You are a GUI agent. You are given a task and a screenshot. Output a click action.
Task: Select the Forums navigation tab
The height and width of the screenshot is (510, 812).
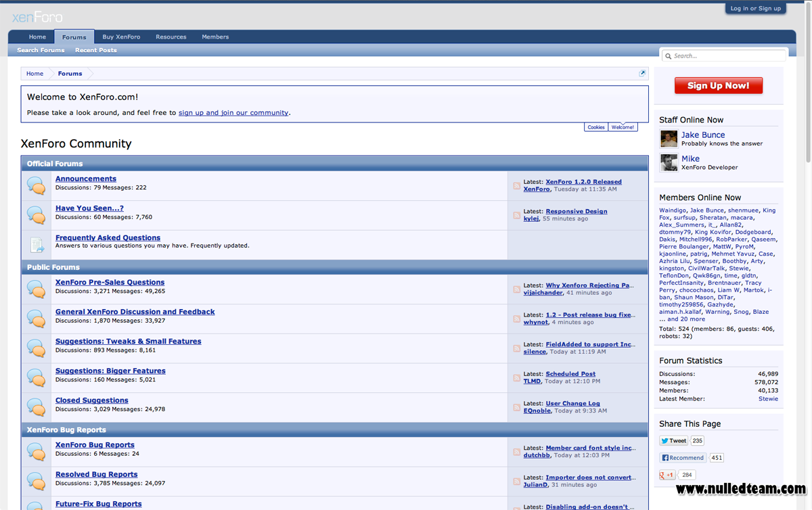pos(74,37)
